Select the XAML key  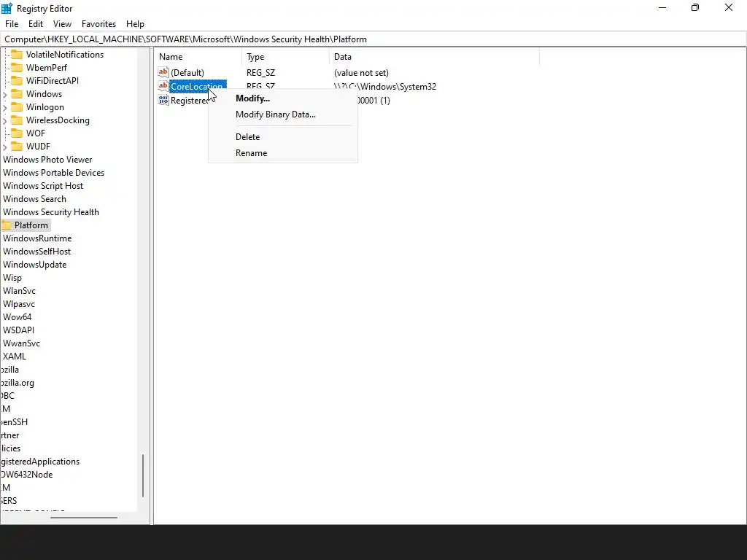[x=15, y=356]
